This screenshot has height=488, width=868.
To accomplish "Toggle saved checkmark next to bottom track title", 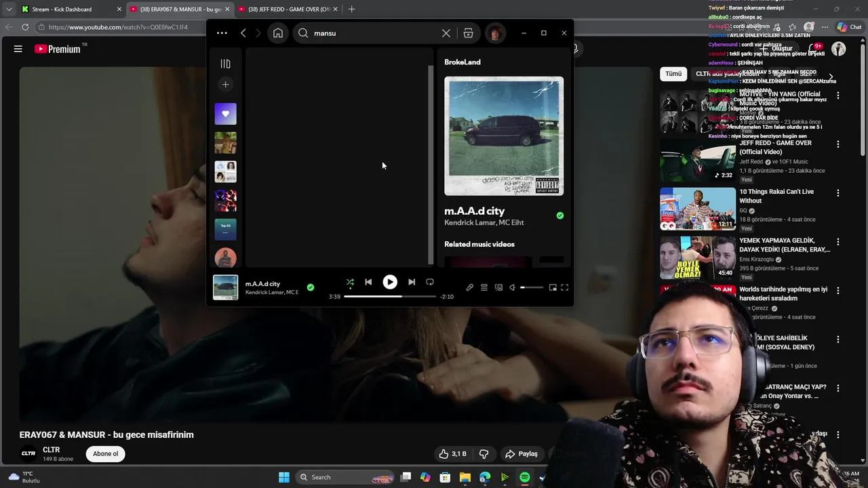I will 311,287.
